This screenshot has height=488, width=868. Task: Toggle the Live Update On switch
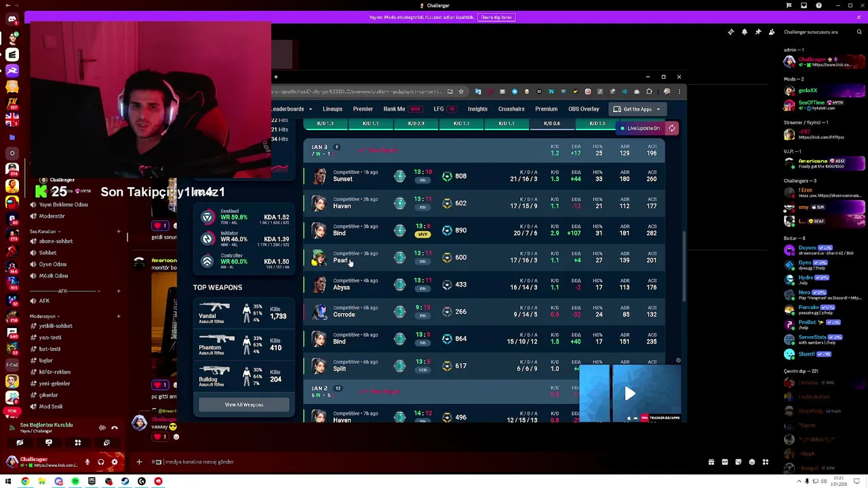point(641,128)
